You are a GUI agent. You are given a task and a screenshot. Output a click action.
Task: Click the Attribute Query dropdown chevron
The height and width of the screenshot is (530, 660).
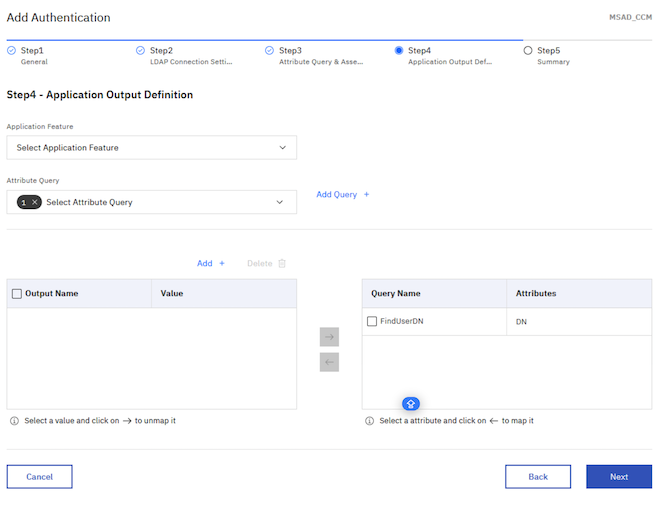[279, 202]
